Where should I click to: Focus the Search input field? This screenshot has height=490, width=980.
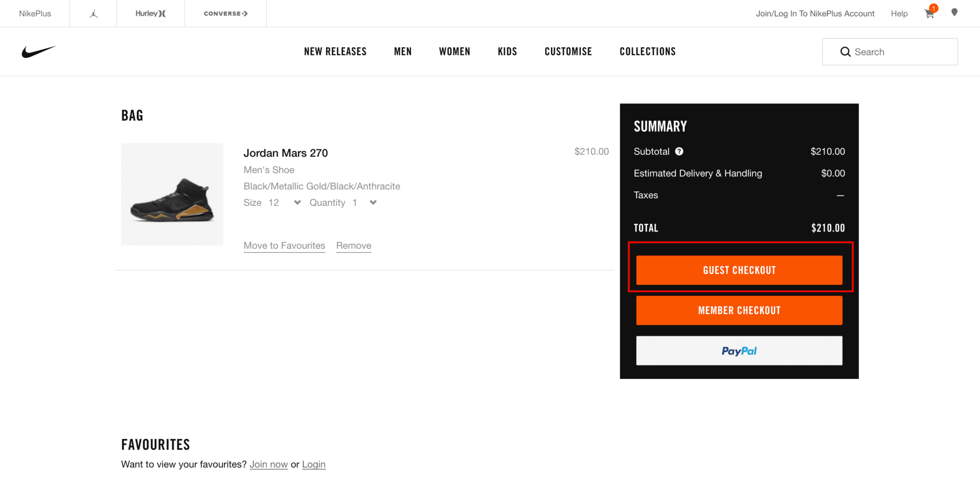pos(890,52)
